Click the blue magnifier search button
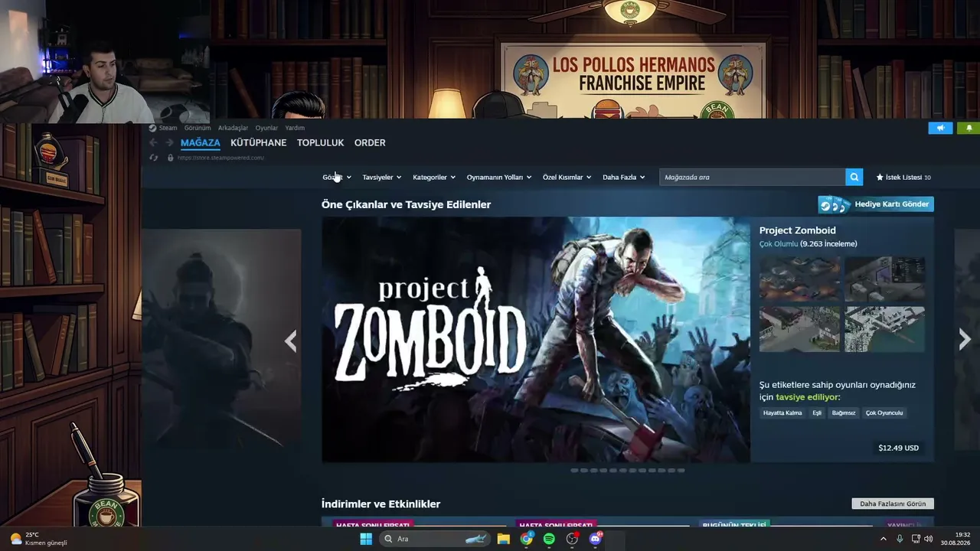Image resolution: width=980 pixels, height=551 pixels. (x=854, y=177)
